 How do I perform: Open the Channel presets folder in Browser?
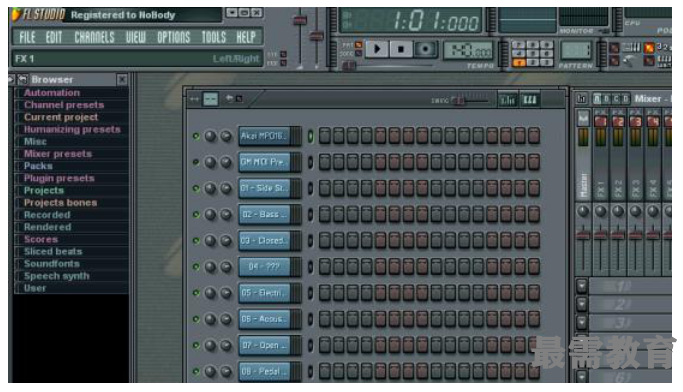[64, 105]
